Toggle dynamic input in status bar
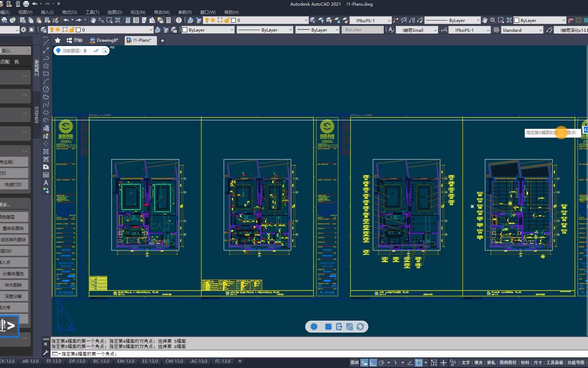The width and height of the screenshot is (588, 368). (364, 363)
